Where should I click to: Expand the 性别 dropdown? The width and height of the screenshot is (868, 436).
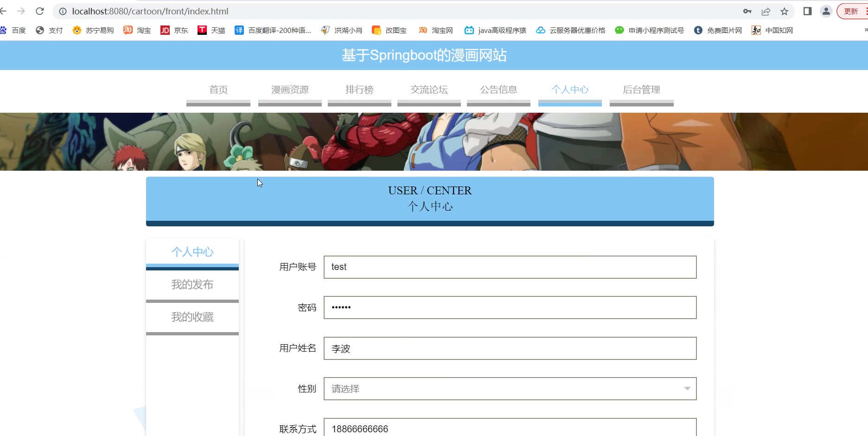point(510,389)
